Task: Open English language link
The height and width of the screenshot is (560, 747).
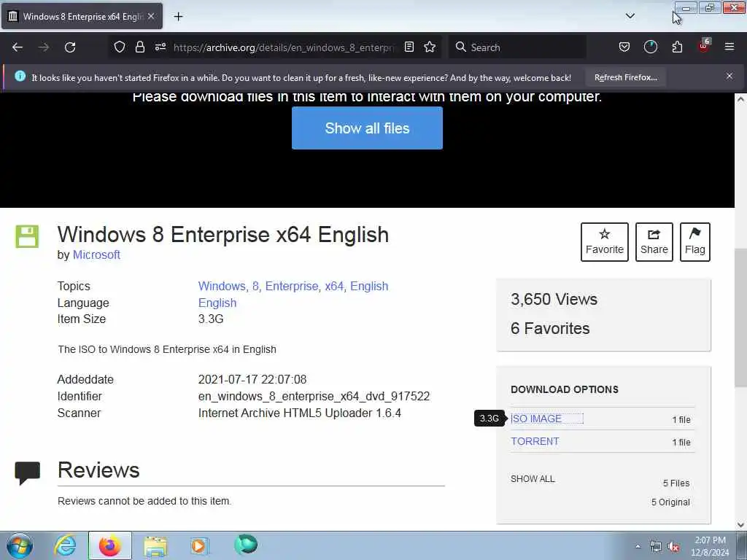Action: (217, 303)
